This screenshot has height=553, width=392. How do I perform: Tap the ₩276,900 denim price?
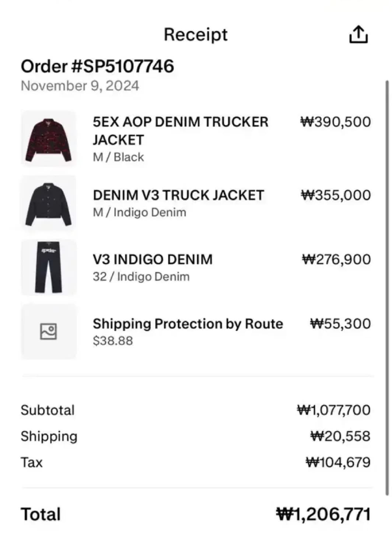tap(336, 259)
